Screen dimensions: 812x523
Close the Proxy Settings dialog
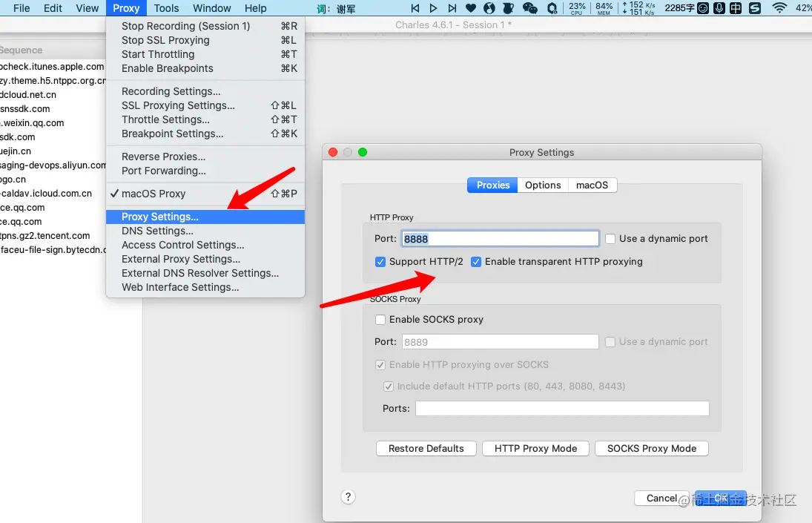coord(333,152)
